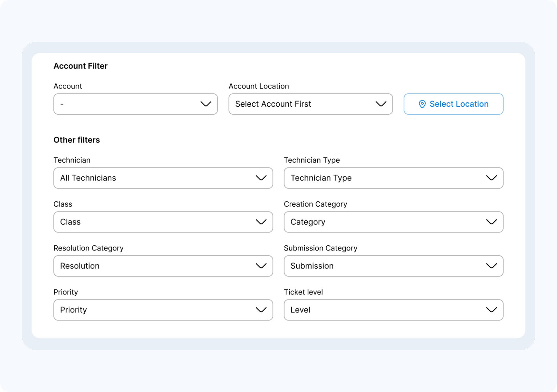Image resolution: width=557 pixels, height=392 pixels.
Task: Click the Class field chevron arrow
Action: click(x=261, y=222)
